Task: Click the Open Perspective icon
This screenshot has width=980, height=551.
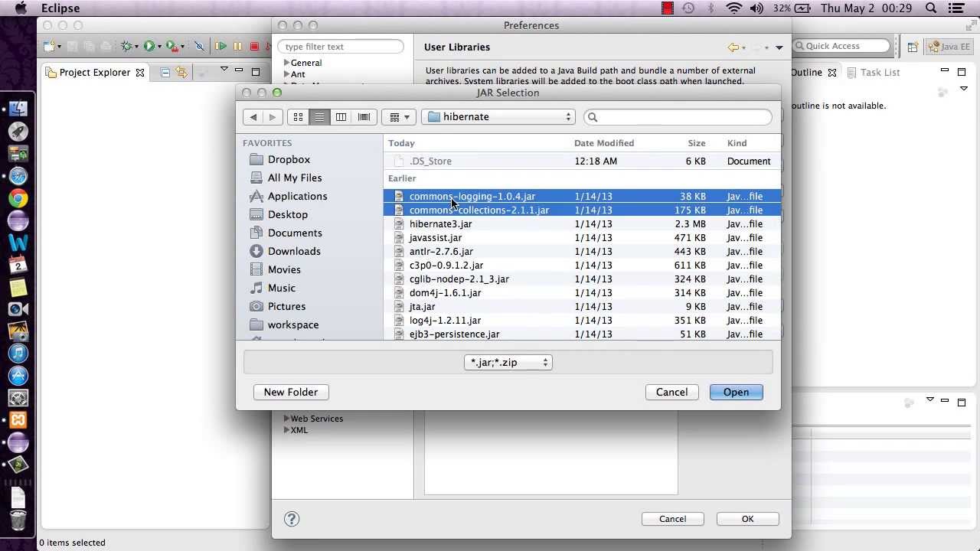Action: tap(913, 47)
